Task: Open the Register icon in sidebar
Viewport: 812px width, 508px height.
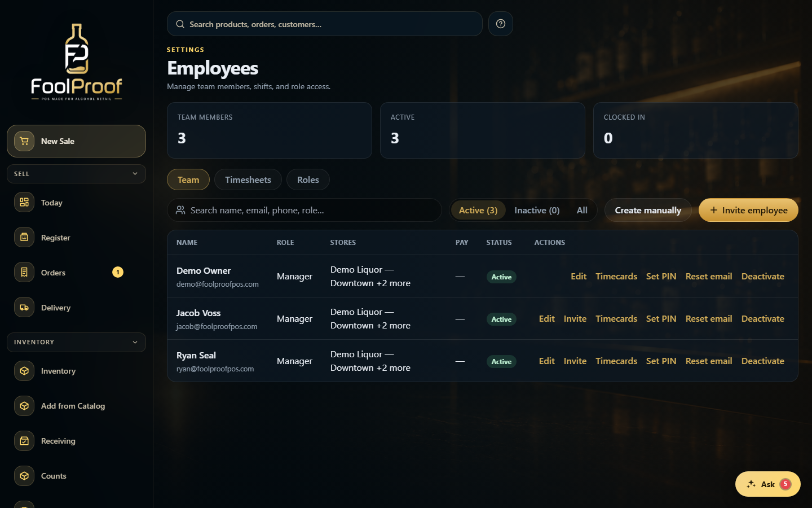Action: click(24, 238)
